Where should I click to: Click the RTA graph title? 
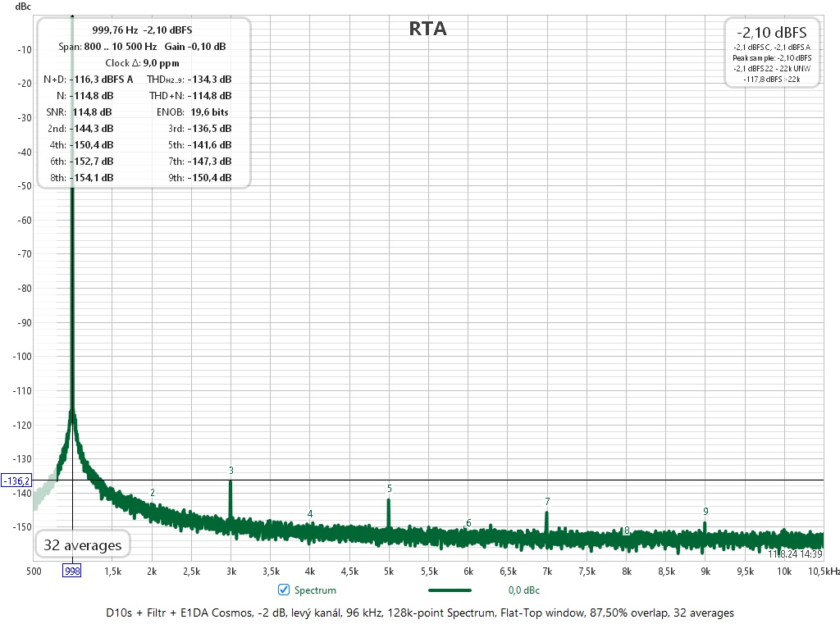click(x=427, y=29)
